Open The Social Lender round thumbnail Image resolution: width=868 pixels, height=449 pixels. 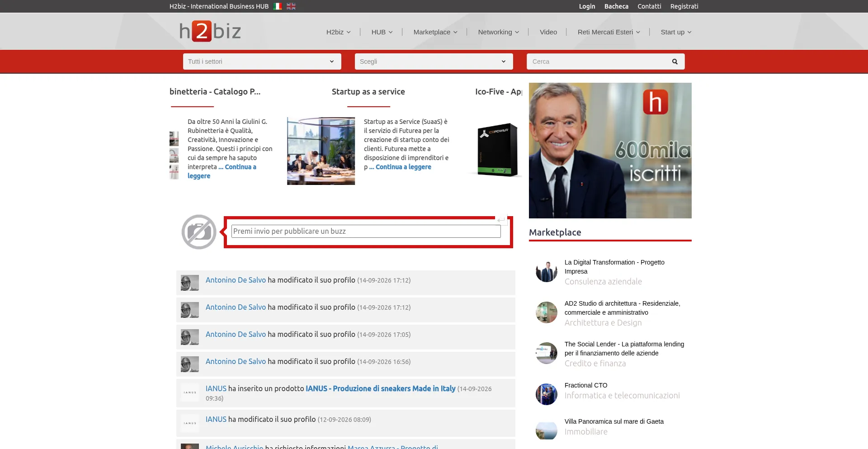547,353
